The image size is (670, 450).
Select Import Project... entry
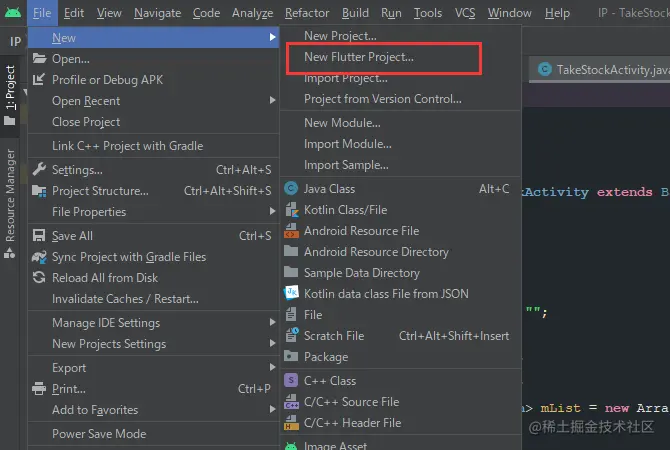(x=400, y=78)
